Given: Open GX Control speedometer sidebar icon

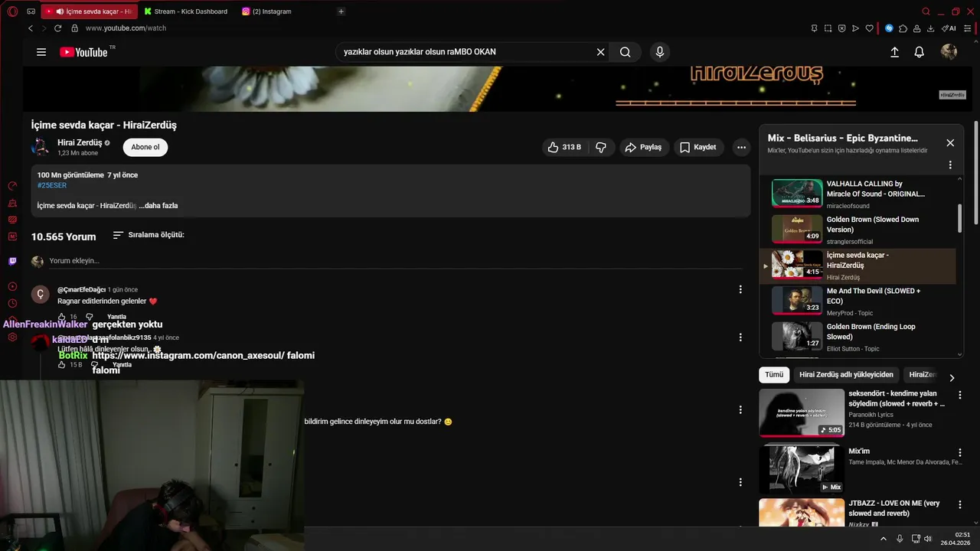Looking at the screenshot, I should click(12, 186).
